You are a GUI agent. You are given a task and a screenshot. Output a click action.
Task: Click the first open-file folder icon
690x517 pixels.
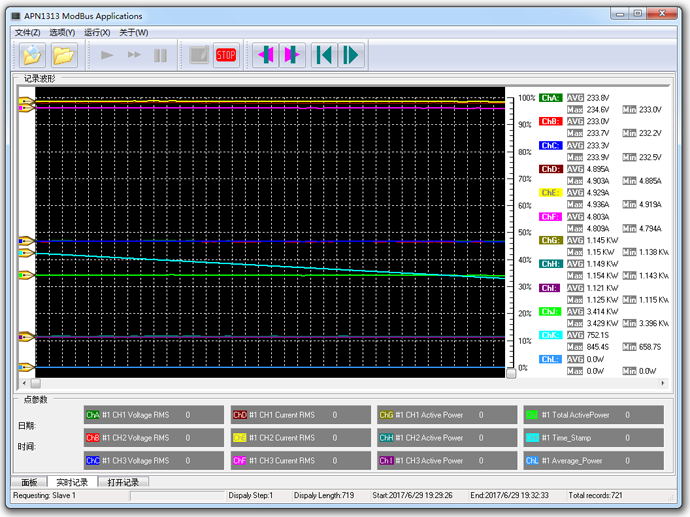coord(32,55)
